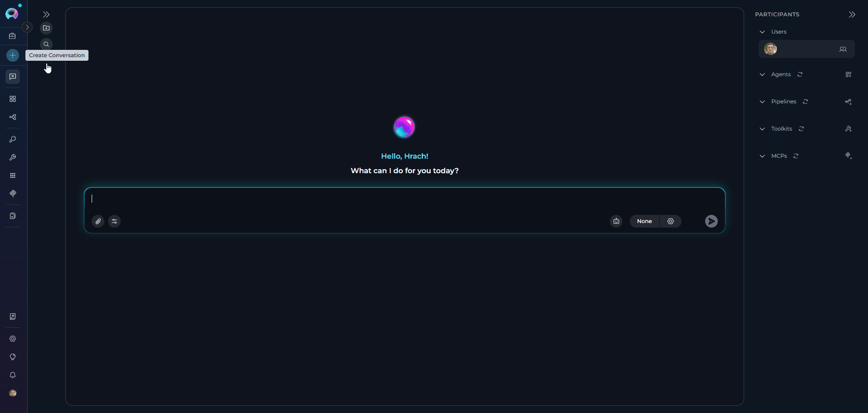Viewport: 868px width, 413px height.
Task: Refresh the Agents list
Action: point(800,74)
